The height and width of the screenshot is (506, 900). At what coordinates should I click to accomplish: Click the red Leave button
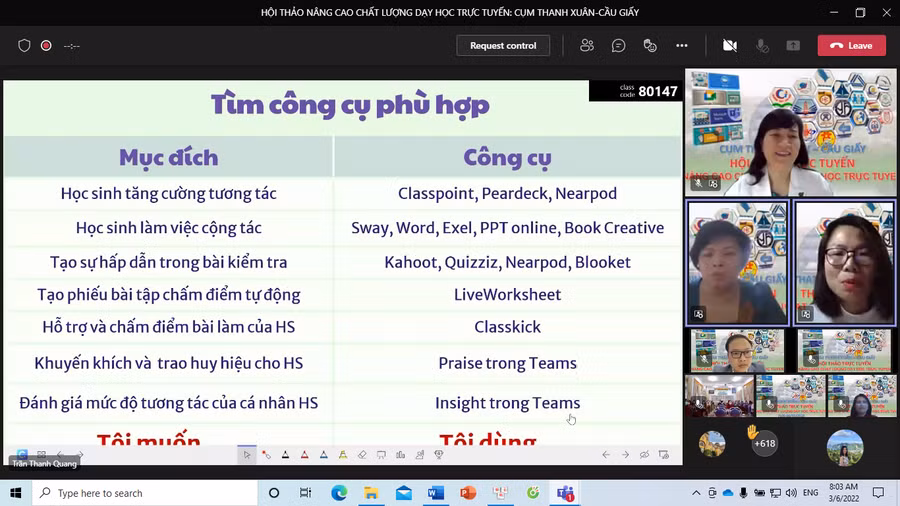851,45
